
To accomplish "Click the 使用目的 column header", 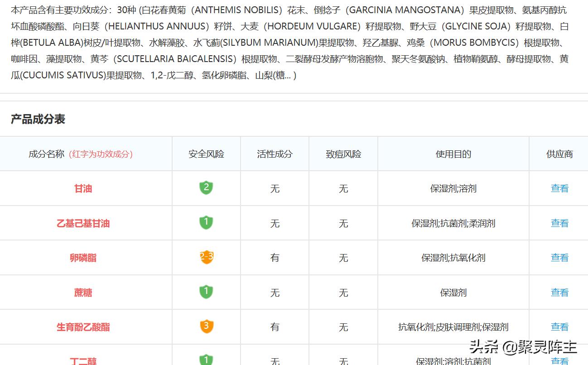I will click(x=453, y=154).
